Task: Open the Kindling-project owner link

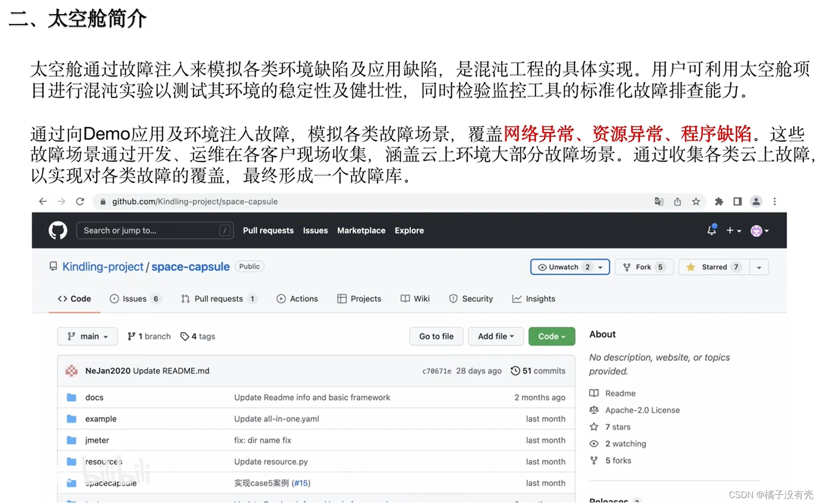Action: pos(103,267)
